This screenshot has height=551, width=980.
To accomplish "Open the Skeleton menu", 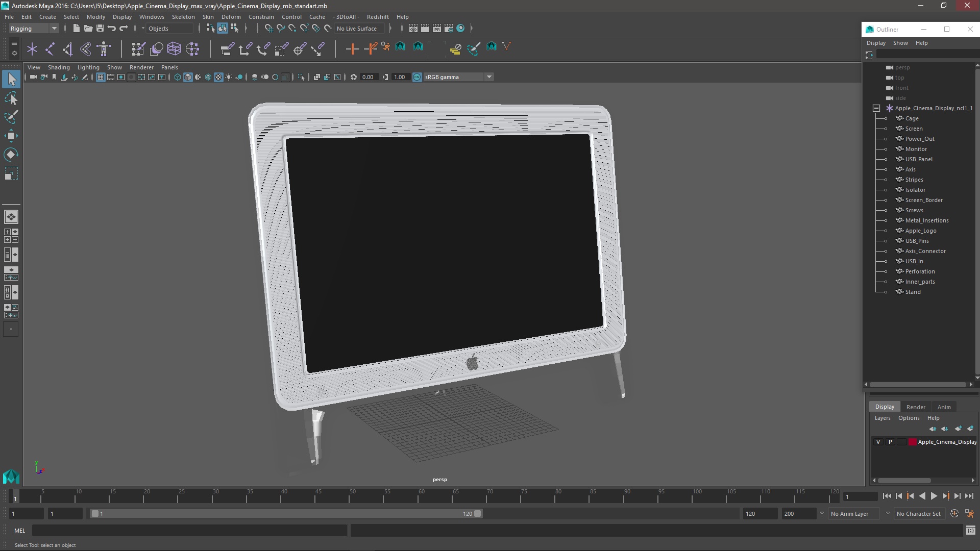I will click(x=183, y=17).
